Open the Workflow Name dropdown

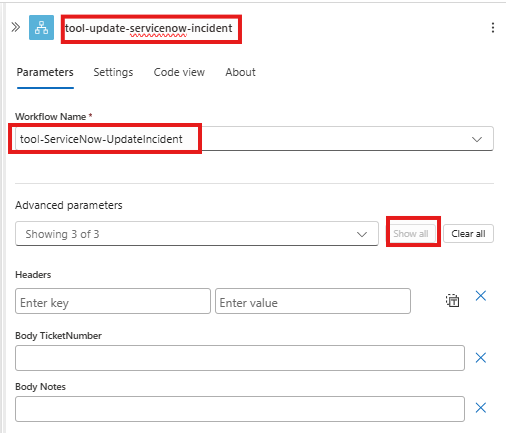click(x=254, y=139)
